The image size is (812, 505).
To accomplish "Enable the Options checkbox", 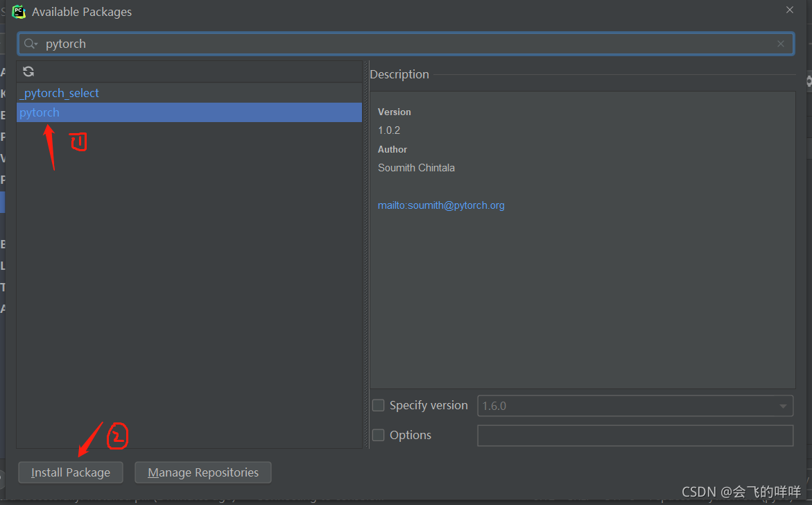I will click(x=379, y=435).
